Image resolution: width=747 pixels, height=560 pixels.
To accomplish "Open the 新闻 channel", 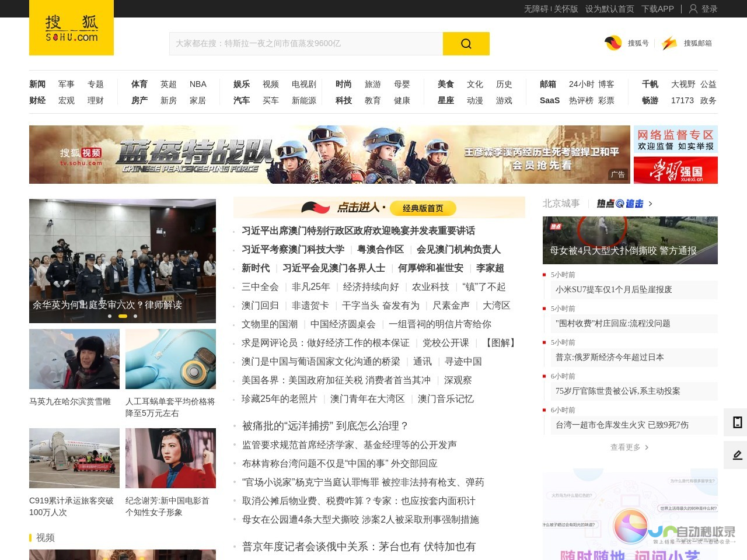I will [37, 84].
